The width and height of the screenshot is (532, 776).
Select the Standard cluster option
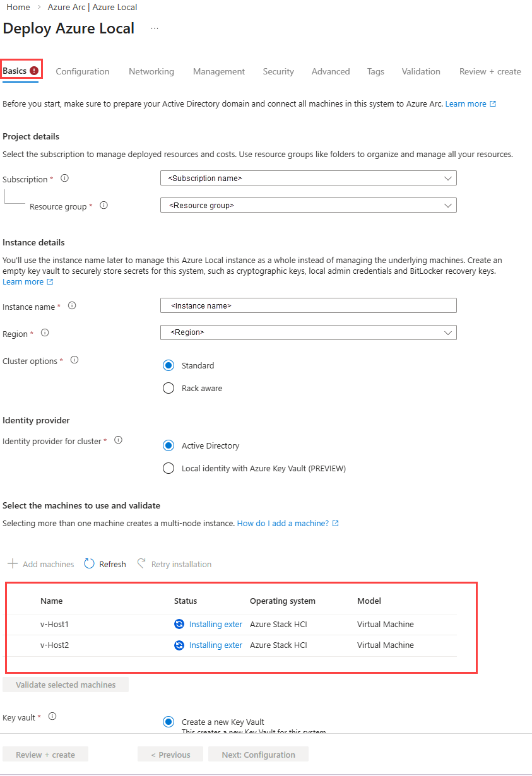pos(168,366)
